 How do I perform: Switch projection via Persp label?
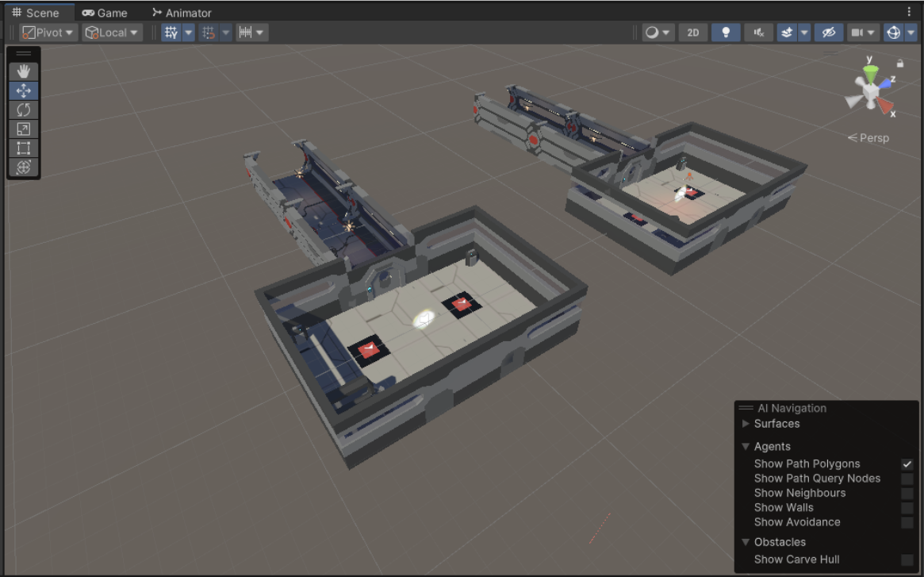[869, 138]
